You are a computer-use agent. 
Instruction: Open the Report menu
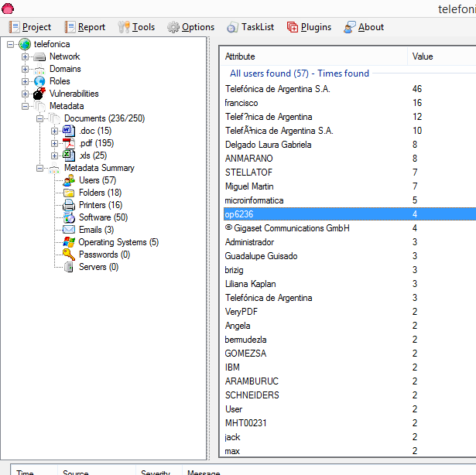click(85, 27)
